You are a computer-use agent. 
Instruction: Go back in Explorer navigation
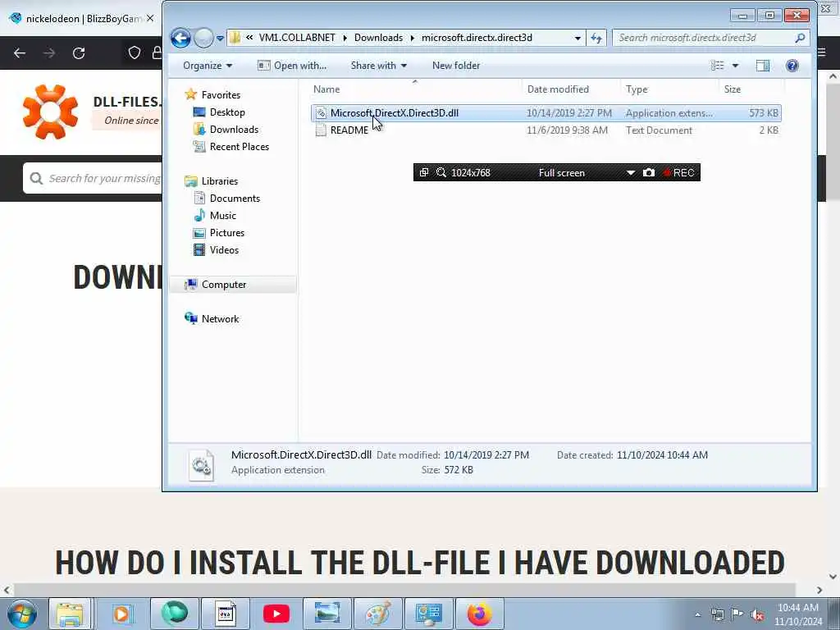pos(180,38)
